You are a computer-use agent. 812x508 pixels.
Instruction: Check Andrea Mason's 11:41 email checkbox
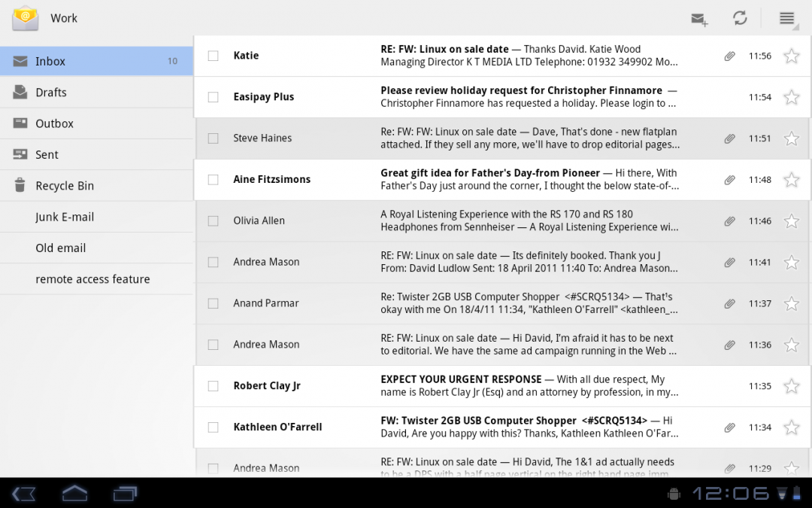(213, 263)
